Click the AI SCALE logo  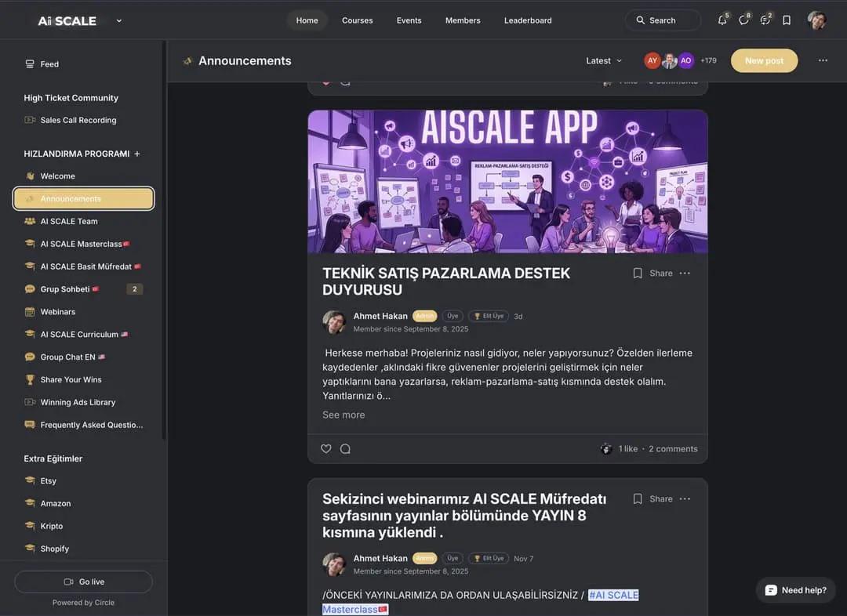67,21
